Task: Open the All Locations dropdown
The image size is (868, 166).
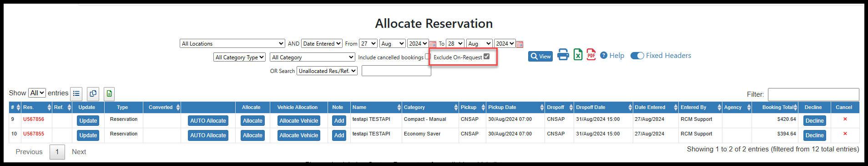Action: click(232, 44)
